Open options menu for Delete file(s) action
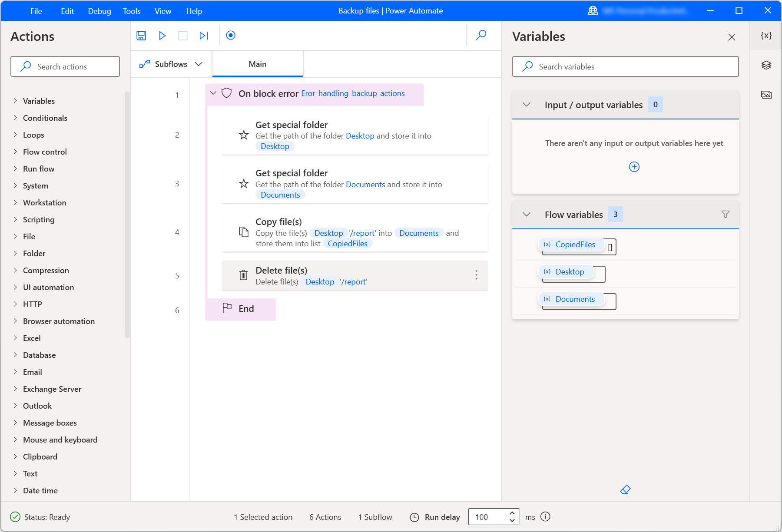Screen dimensions: 782x532 [476, 275]
